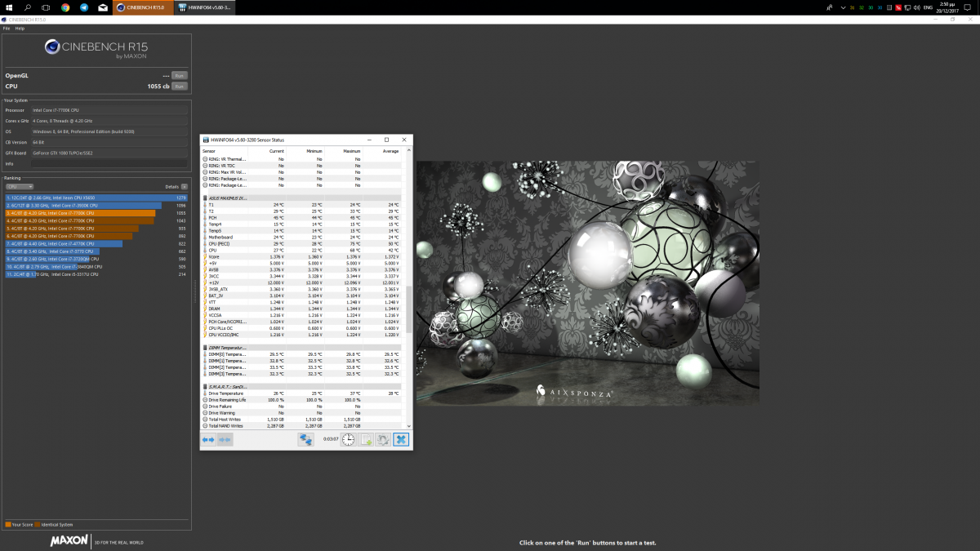Select ranking entry Intel Core i7-3930K
The image size is (980, 551).
pos(96,205)
